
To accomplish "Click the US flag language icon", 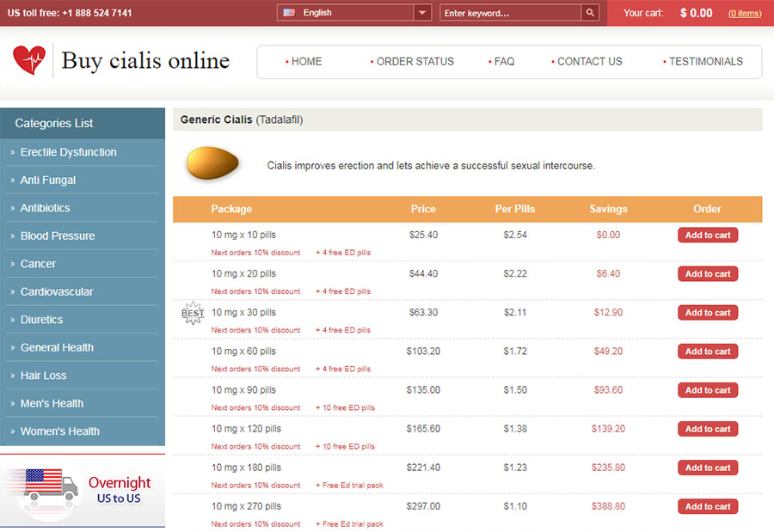I will [289, 13].
